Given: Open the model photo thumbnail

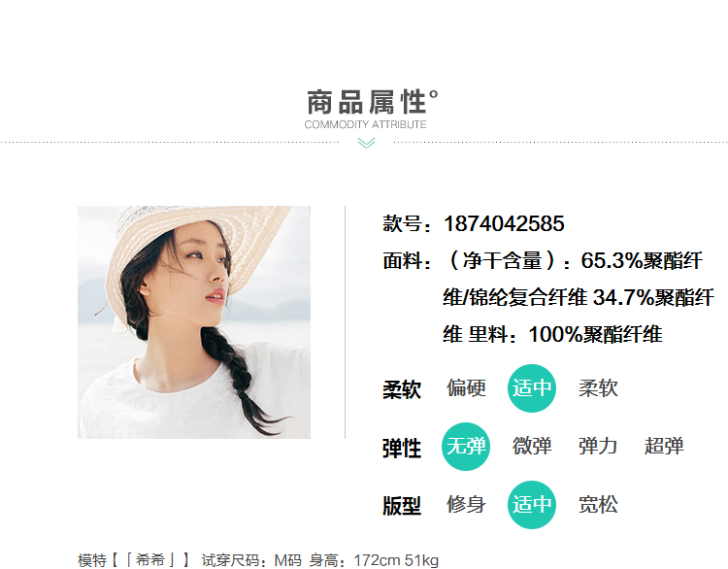Looking at the screenshot, I should (194, 322).
